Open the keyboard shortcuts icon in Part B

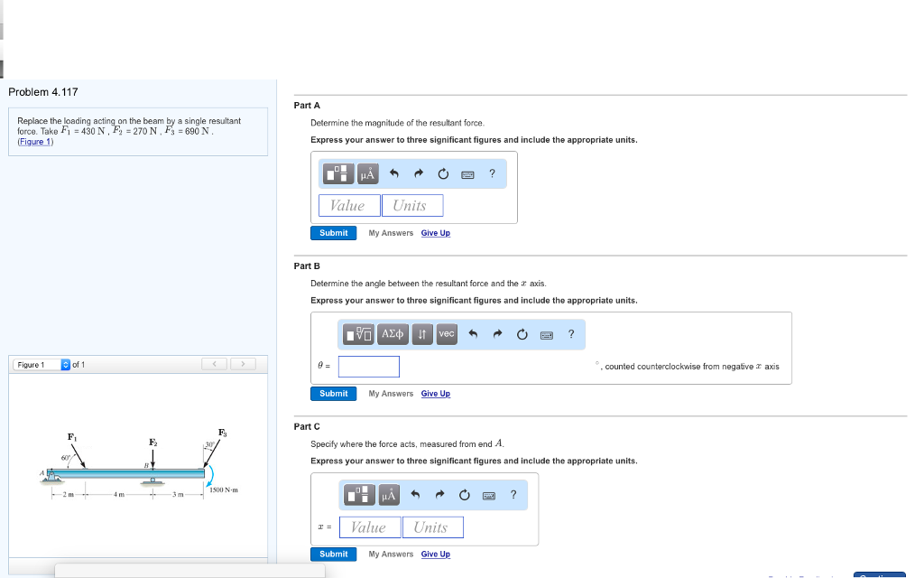(545, 334)
